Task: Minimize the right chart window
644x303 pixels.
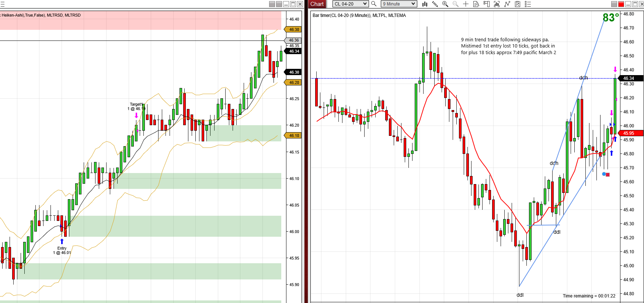Action: [628, 4]
